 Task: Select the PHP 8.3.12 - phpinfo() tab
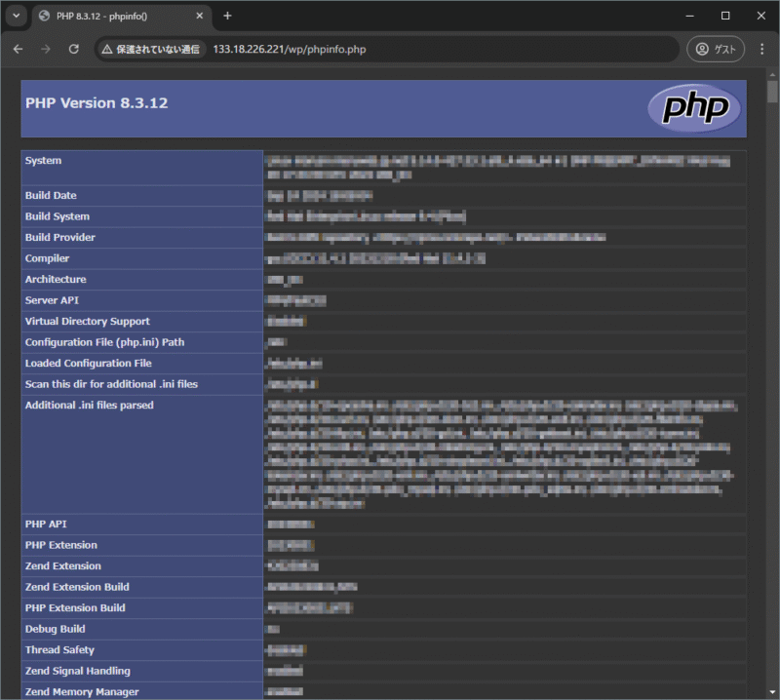pos(107,16)
